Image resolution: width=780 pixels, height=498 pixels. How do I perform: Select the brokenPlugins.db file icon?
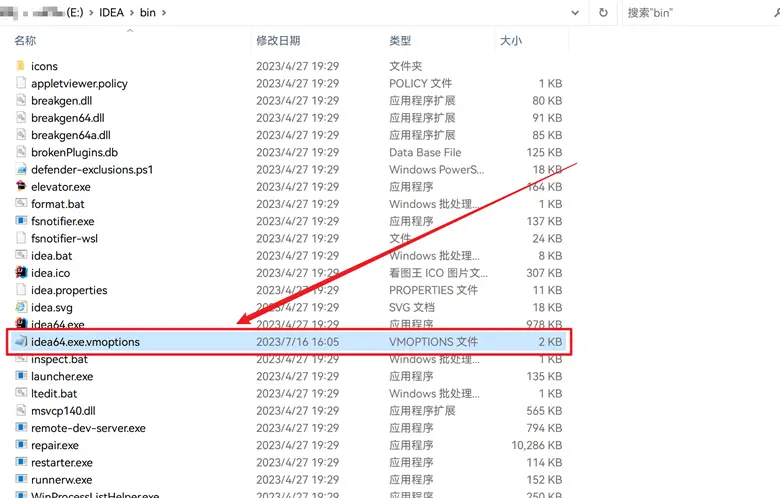click(x=22, y=152)
